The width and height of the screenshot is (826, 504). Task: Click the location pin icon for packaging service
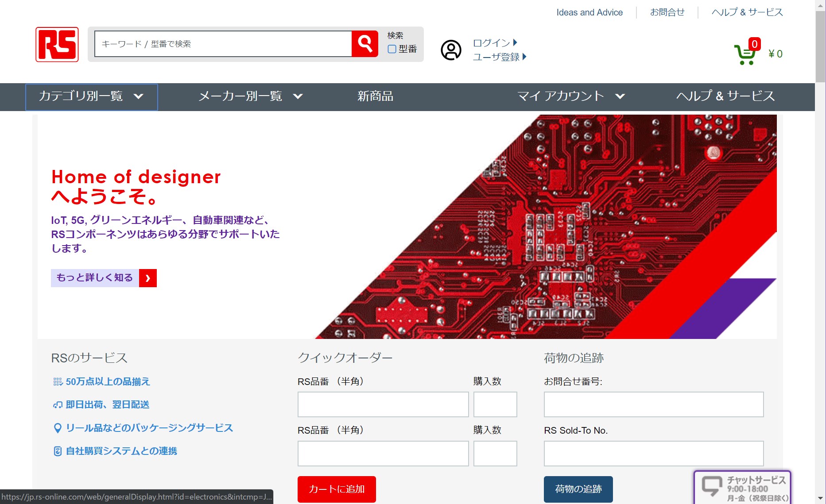57,428
